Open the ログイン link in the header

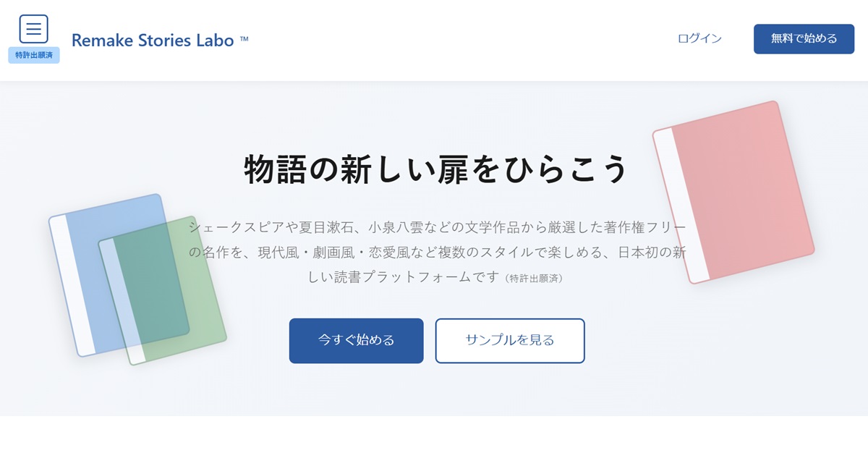tap(698, 39)
